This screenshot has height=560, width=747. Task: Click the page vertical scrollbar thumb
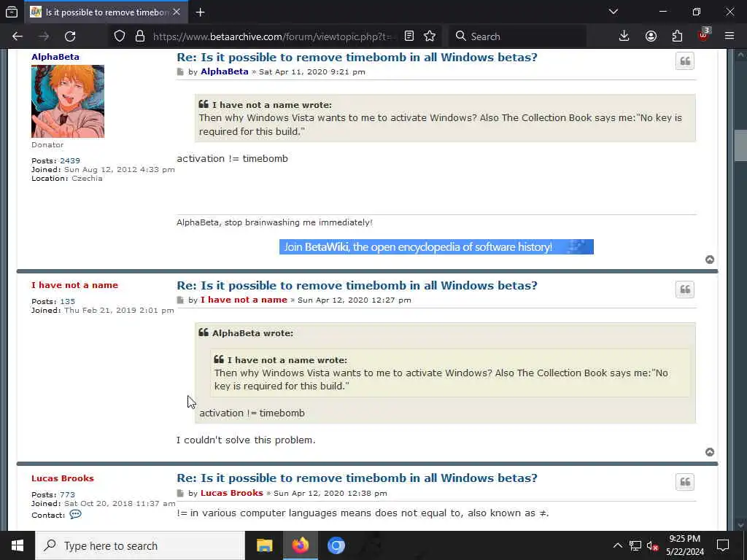tap(740, 146)
